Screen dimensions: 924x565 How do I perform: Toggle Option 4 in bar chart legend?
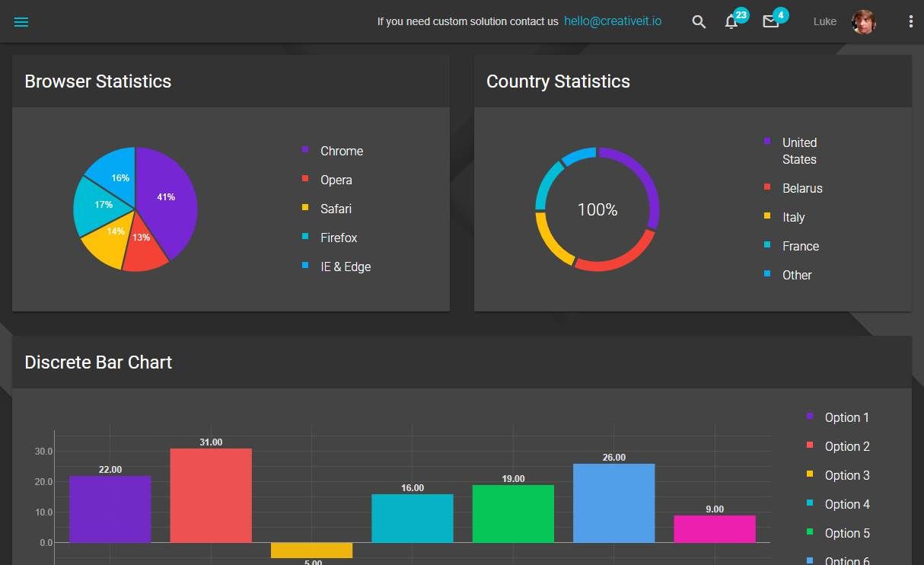click(x=838, y=504)
